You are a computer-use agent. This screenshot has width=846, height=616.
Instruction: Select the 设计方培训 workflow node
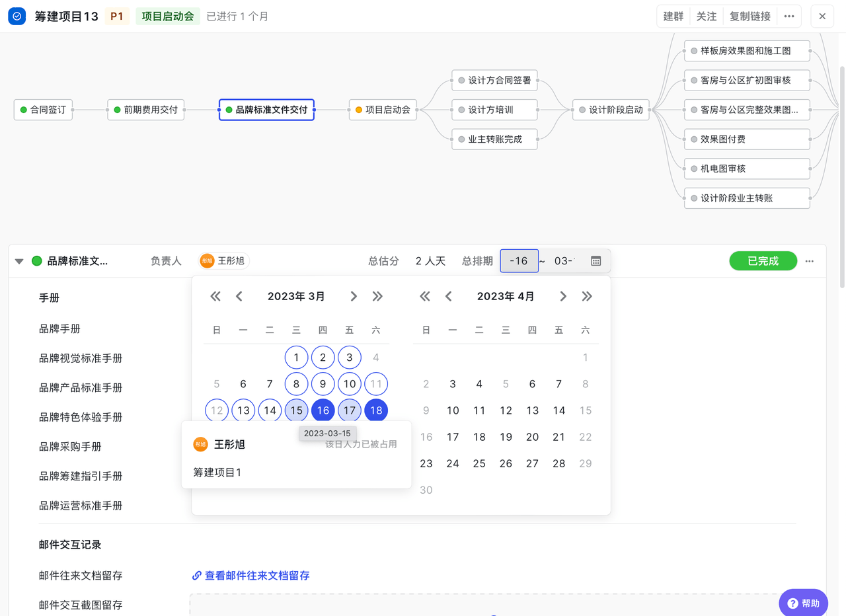coord(494,110)
